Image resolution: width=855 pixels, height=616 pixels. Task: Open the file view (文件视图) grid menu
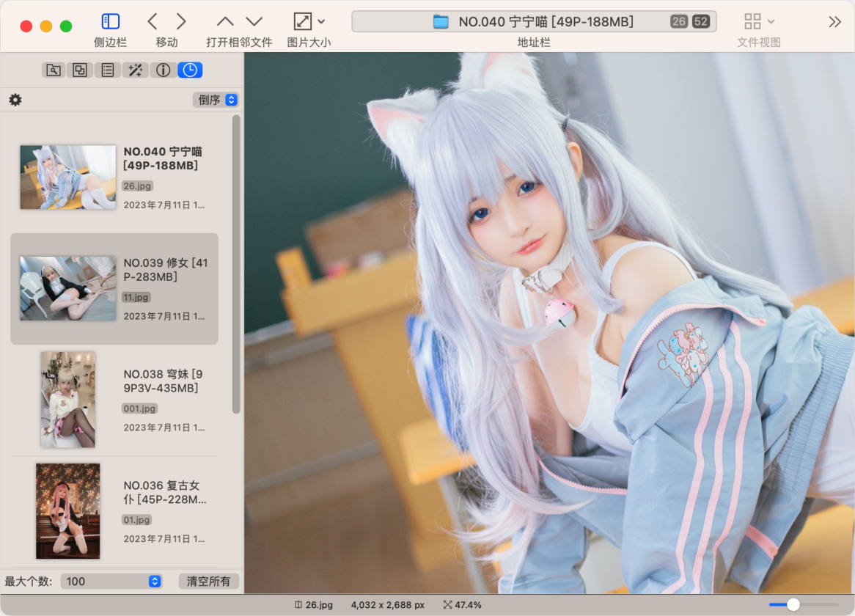pos(758,22)
